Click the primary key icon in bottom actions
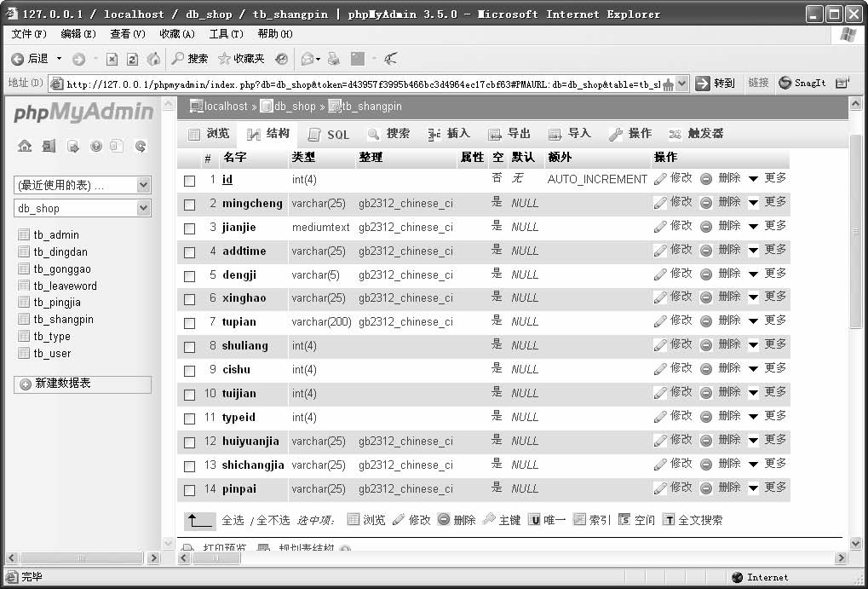This screenshot has width=868, height=589. click(x=489, y=519)
